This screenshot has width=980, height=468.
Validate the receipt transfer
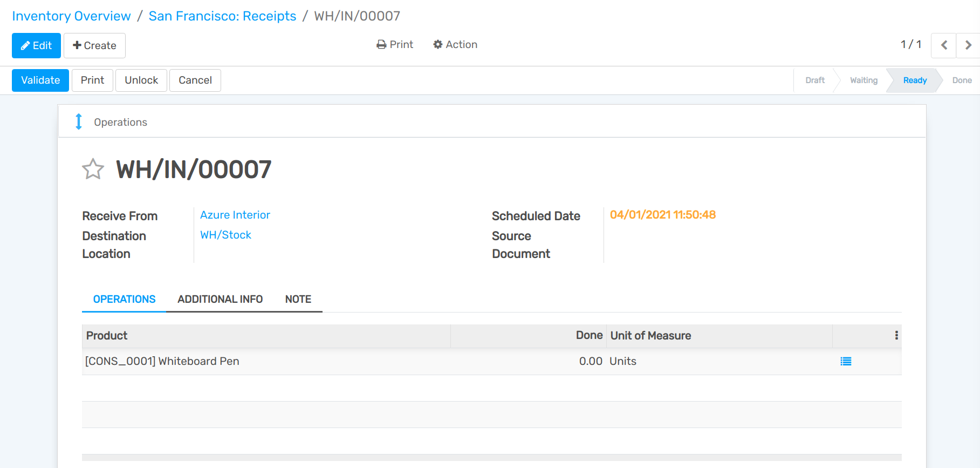point(40,80)
